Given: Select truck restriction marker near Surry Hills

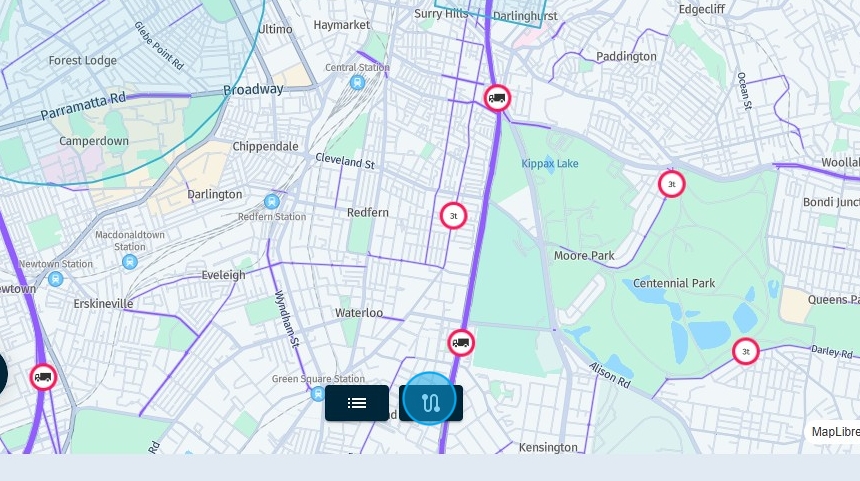Looking at the screenshot, I should 497,98.
